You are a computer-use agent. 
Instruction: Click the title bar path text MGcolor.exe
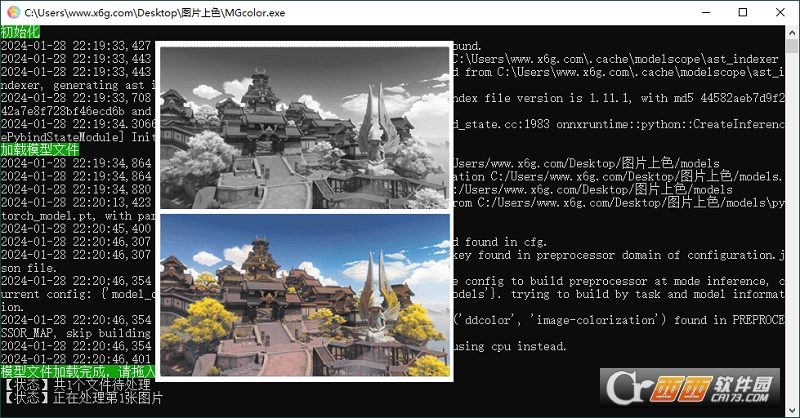click(x=155, y=13)
